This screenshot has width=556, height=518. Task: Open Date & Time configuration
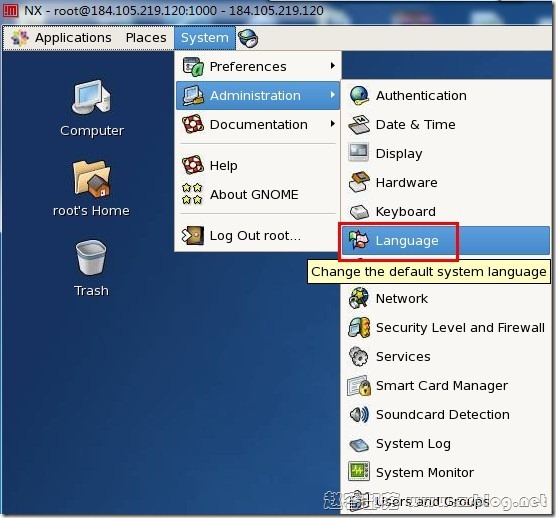[445, 125]
